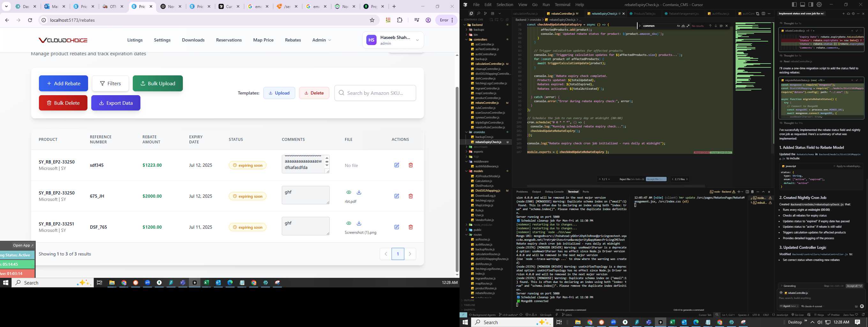
Task: Toggle replace row in find widget
Action: point(639,26)
